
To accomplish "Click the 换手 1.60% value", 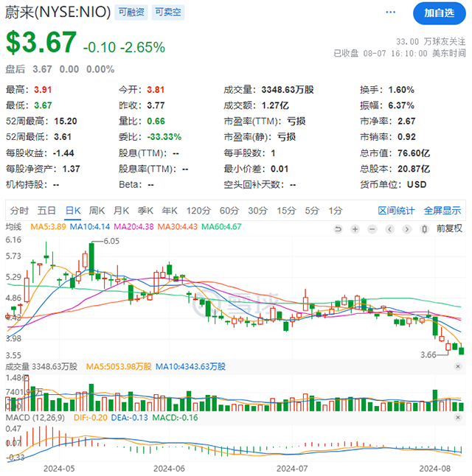I will pyautogui.click(x=401, y=90).
